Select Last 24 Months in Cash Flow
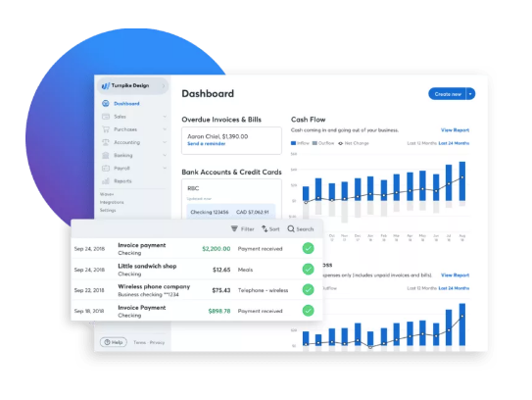This screenshot has height=400, width=532. pos(454,143)
